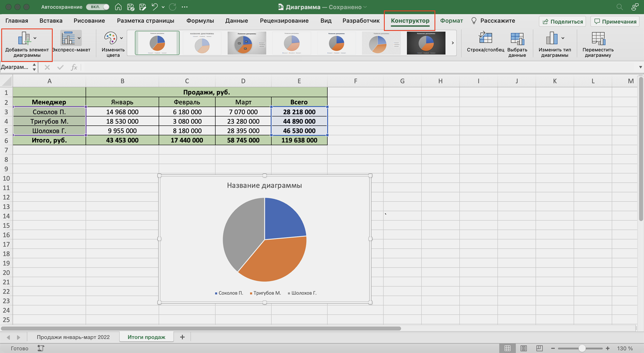Screen dimensions: 644x353
Task: Open the Экспресс-макет layout tool
Action: (x=69, y=39)
